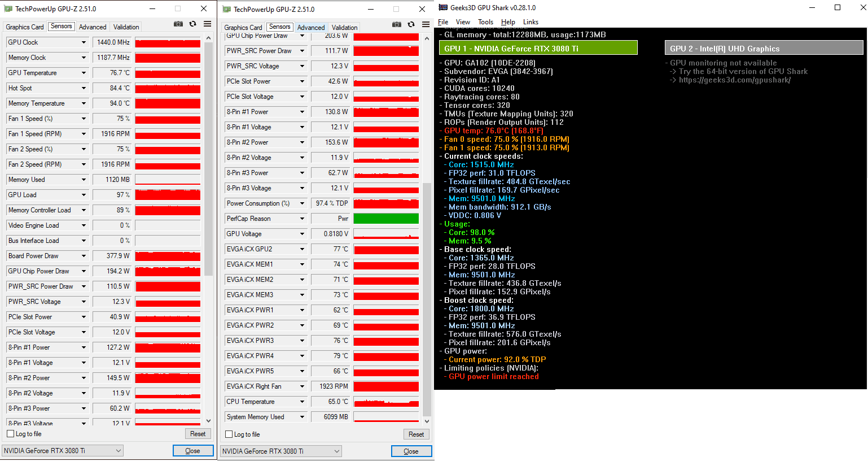Open the Tools menu in GPU Shark
Screen dimensions: 868x461
coord(486,21)
